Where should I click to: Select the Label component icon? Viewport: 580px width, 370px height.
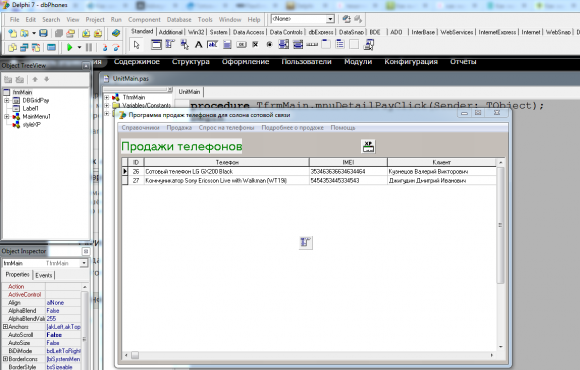tap(199, 45)
